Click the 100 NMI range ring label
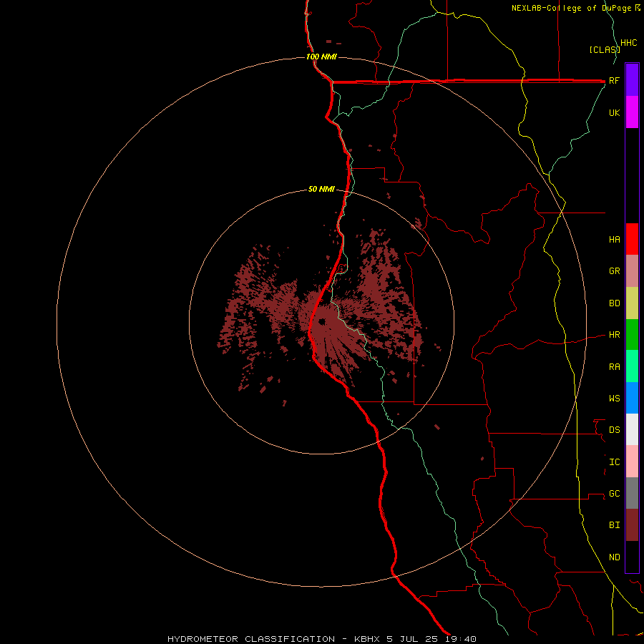This screenshot has height=644, width=644. click(x=321, y=57)
